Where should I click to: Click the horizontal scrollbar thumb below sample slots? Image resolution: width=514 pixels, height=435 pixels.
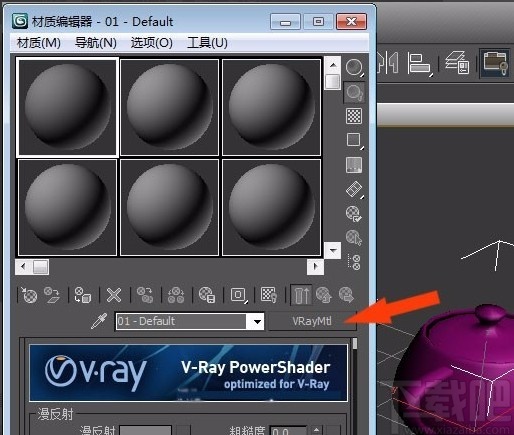point(41,267)
